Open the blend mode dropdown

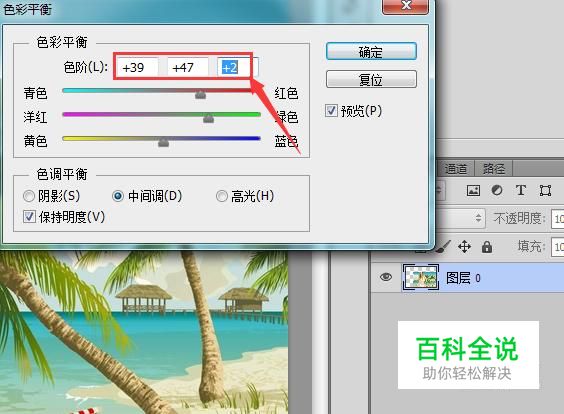click(x=460, y=218)
